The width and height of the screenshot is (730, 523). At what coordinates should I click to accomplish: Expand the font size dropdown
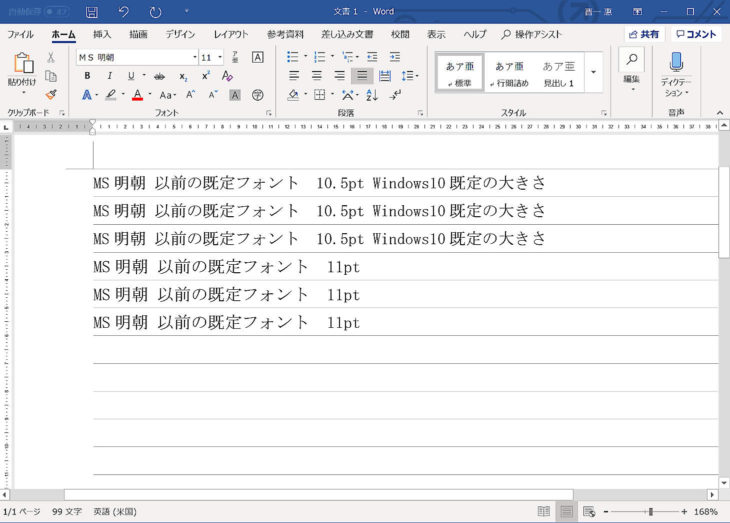[220, 57]
